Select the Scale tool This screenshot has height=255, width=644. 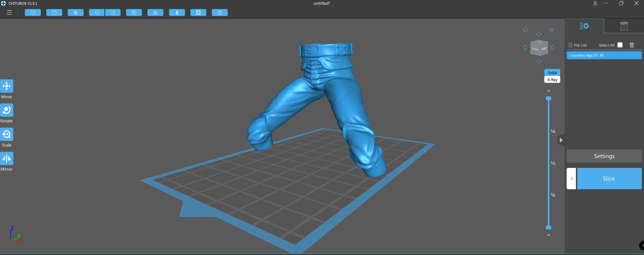point(7,134)
